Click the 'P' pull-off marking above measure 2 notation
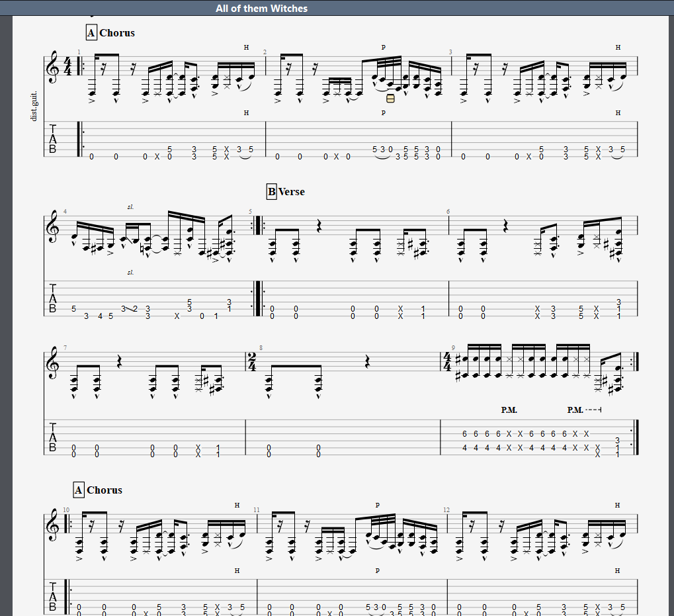 (384, 47)
